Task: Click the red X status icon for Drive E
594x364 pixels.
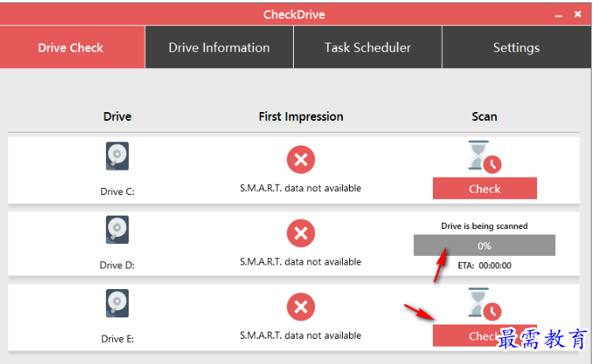Action: click(301, 306)
